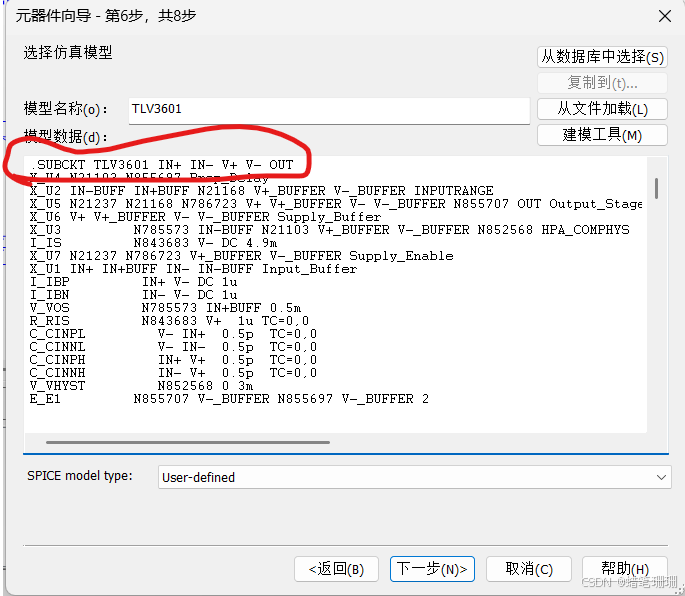Image resolution: width=685 pixels, height=596 pixels.
Task: Proceed with 下一步(N)> button
Action: tap(432, 569)
